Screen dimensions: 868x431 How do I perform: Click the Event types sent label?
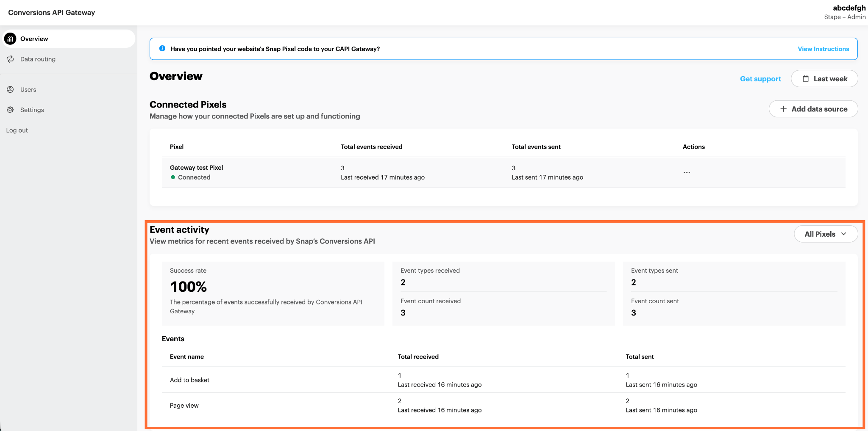coord(654,271)
